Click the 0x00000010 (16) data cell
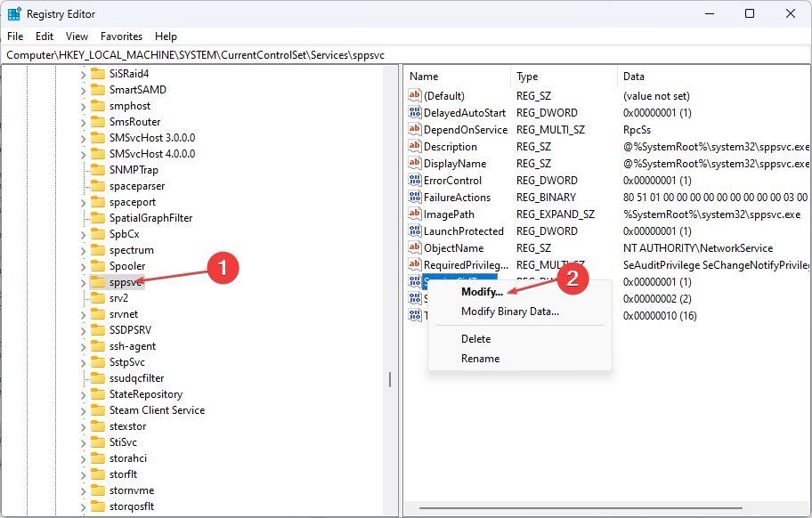 [660, 316]
